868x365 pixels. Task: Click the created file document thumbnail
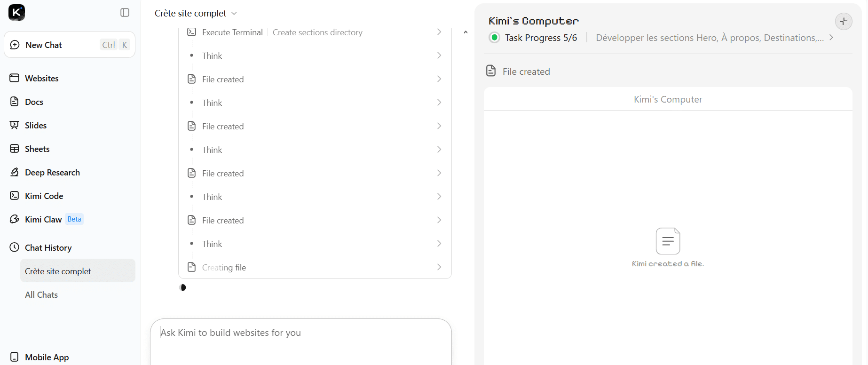click(x=668, y=241)
